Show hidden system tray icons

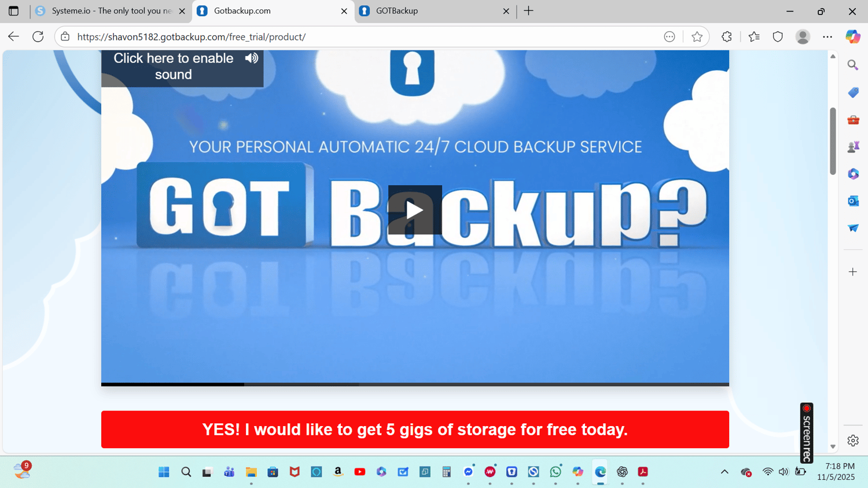click(724, 472)
